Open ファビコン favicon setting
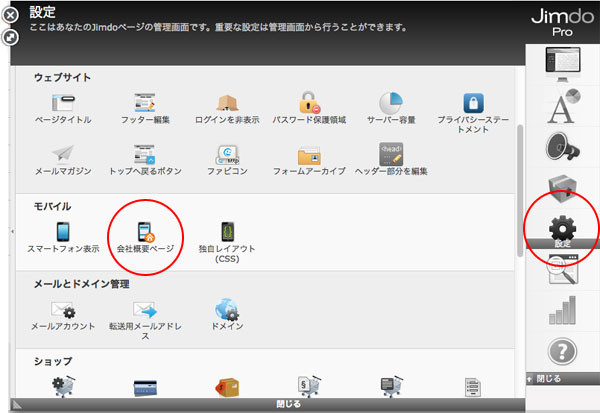600x413 pixels. pos(227,160)
